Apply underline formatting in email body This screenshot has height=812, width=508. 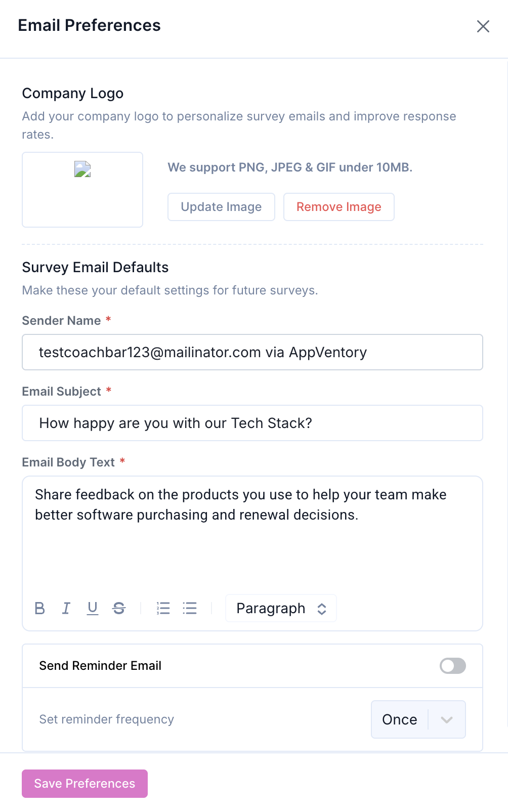pyautogui.click(x=93, y=608)
